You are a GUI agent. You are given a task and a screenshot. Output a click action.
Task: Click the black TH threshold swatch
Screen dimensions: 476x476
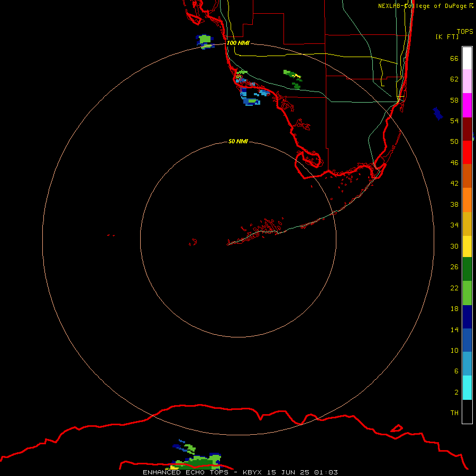tap(467, 411)
